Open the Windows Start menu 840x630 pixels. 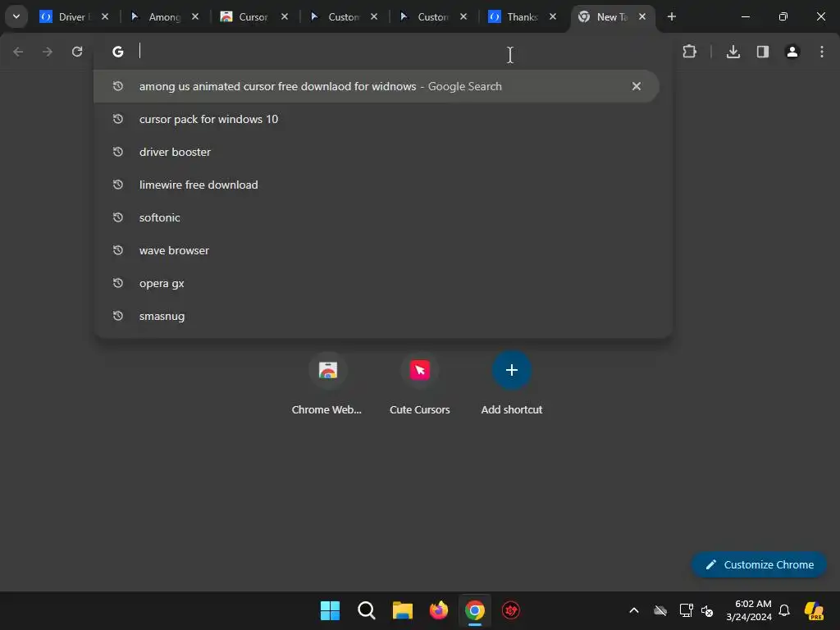330,610
